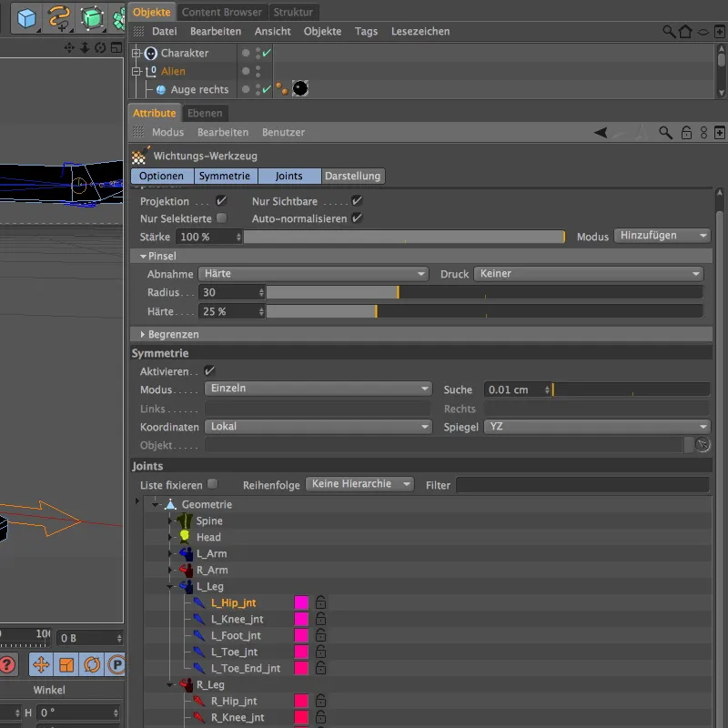728x728 pixels.
Task: Click the lock icon of L_Foot_jnt
Action: [x=320, y=634]
